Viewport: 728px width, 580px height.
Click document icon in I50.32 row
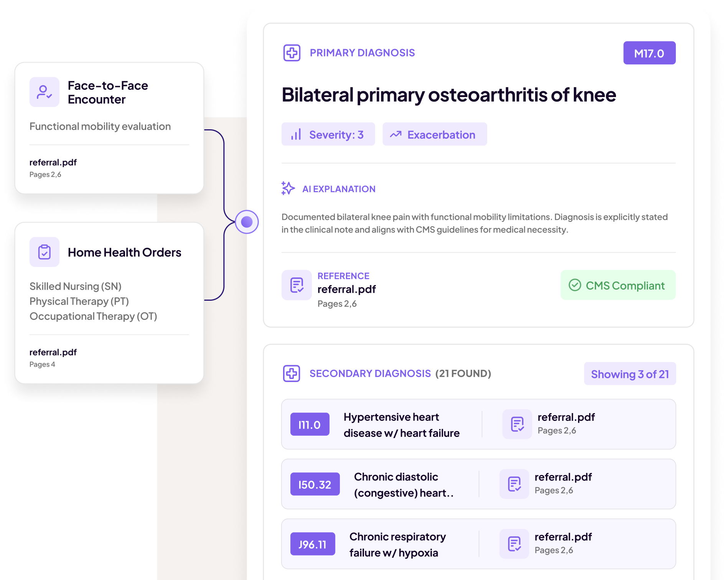pyautogui.click(x=514, y=484)
